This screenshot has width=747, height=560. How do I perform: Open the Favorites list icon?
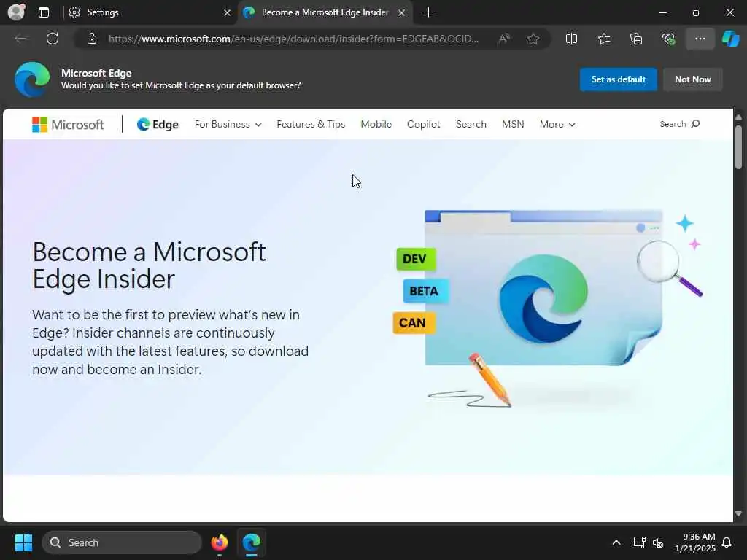[x=603, y=39]
